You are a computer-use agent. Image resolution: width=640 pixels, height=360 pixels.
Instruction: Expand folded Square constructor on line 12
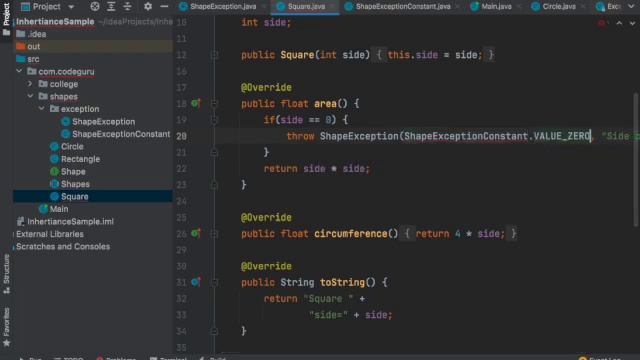point(214,55)
